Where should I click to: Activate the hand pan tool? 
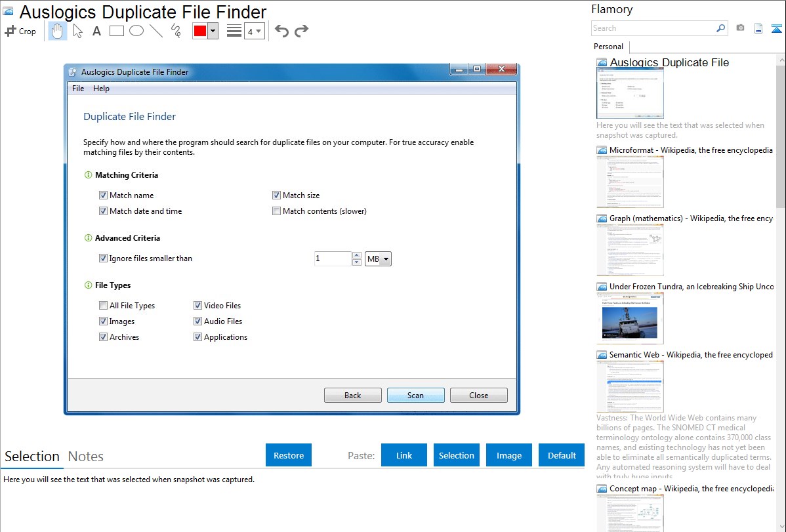click(57, 31)
